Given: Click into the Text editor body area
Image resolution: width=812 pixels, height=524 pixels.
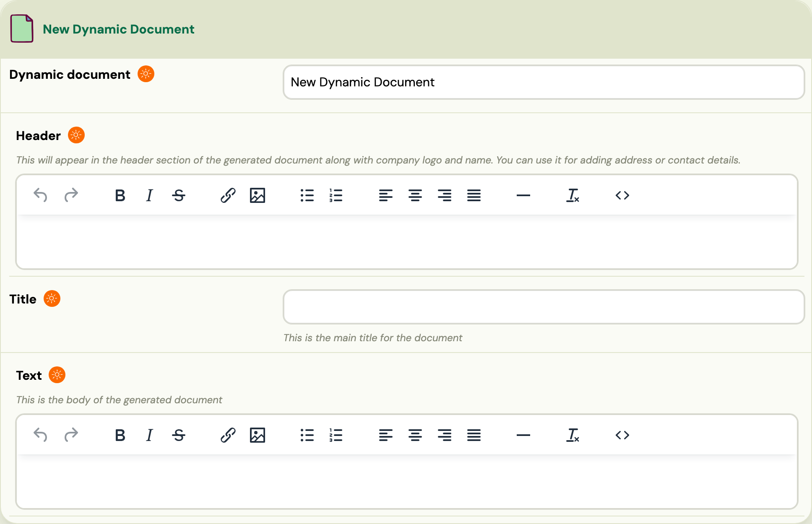Looking at the screenshot, I should point(407,481).
